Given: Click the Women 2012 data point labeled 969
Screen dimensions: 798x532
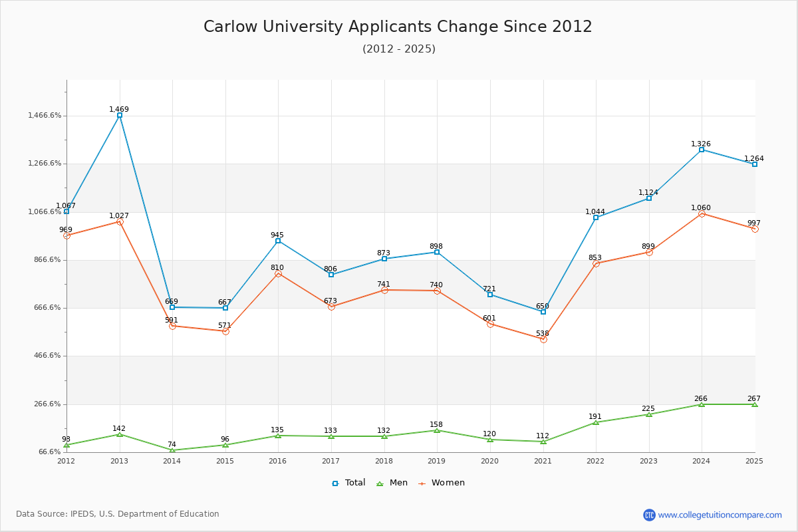Looking at the screenshot, I should pyautogui.click(x=66, y=235).
